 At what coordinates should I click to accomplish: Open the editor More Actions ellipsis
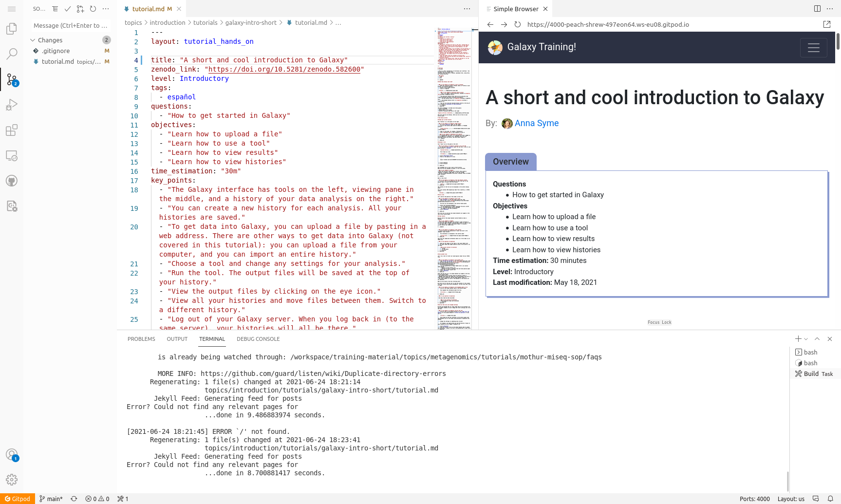(x=467, y=9)
